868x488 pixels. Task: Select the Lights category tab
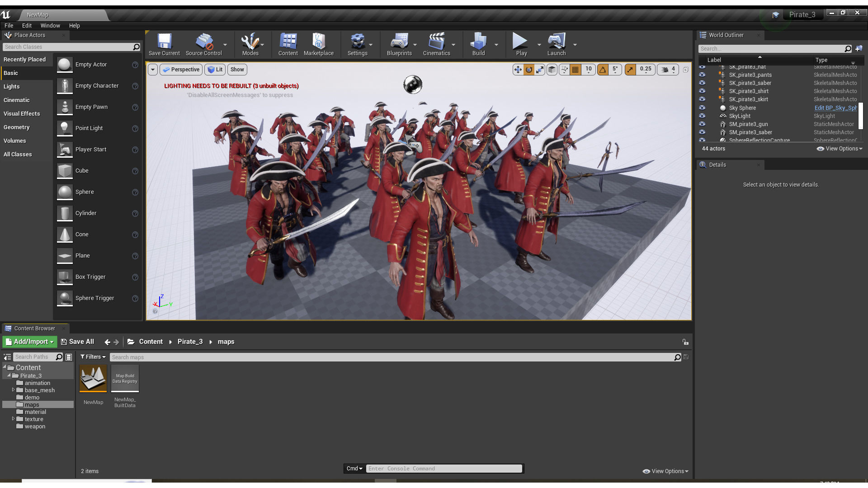[x=12, y=87]
